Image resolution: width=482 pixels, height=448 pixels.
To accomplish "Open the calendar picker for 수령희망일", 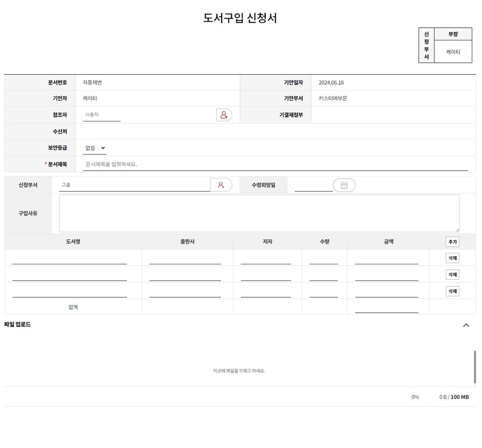I will [344, 185].
